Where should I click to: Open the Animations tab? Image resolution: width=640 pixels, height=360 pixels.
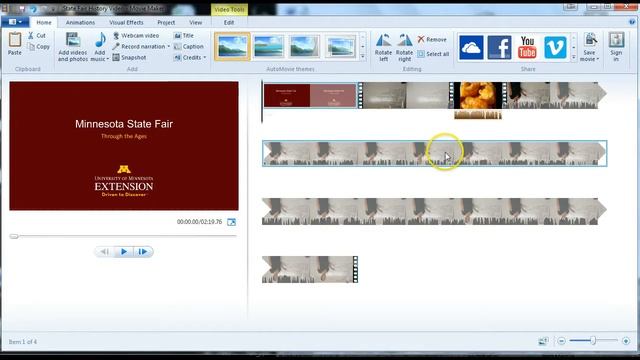point(80,22)
